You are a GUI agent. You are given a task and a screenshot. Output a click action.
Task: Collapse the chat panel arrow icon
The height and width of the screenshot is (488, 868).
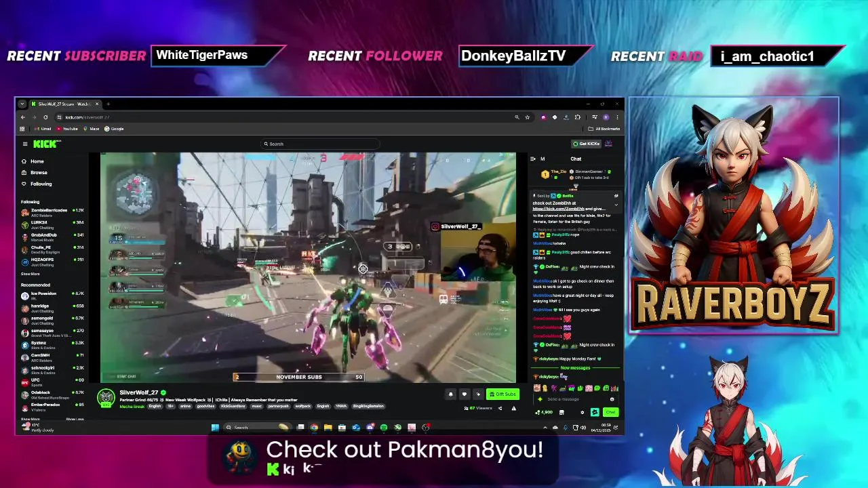point(533,159)
